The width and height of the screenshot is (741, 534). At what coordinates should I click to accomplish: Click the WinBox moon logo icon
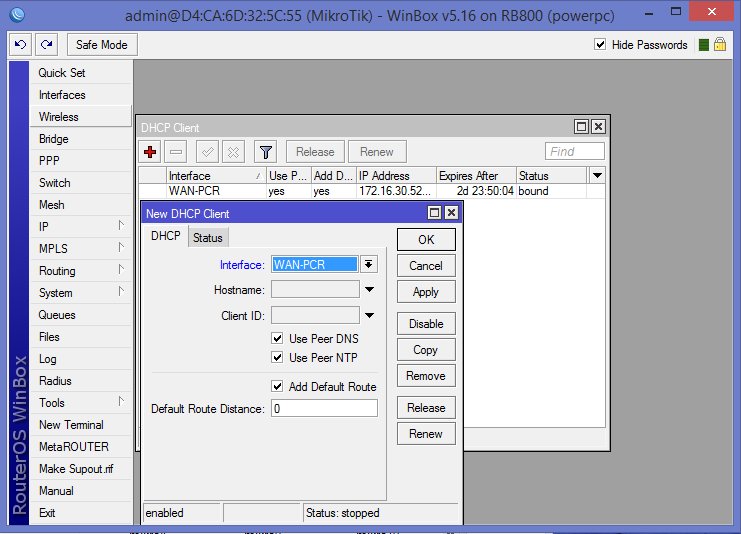tap(17, 15)
